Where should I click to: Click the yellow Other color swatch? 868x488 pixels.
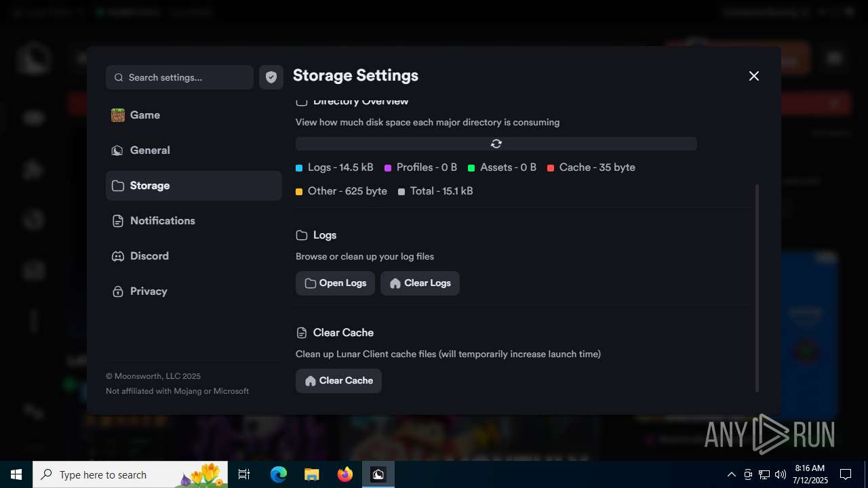coord(299,192)
